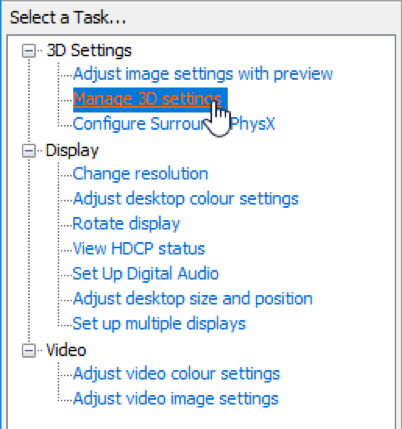This screenshot has width=402, height=429.
Task: Open Change resolution page
Action: pyautogui.click(x=140, y=174)
